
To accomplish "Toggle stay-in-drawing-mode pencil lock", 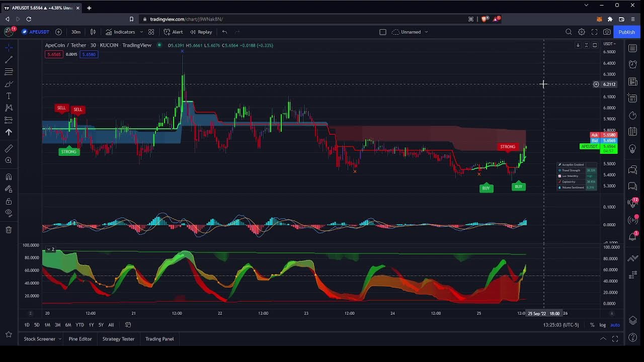I will click(9, 189).
